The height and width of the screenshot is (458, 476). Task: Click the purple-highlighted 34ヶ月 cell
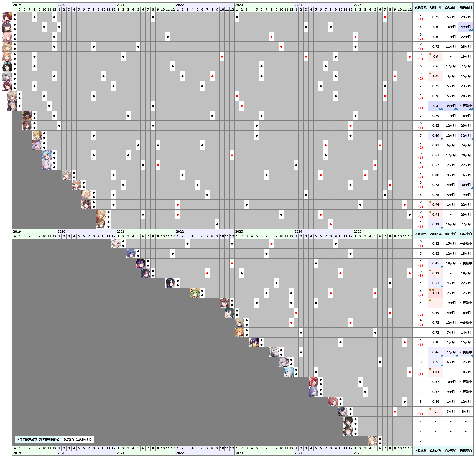click(451, 106)
